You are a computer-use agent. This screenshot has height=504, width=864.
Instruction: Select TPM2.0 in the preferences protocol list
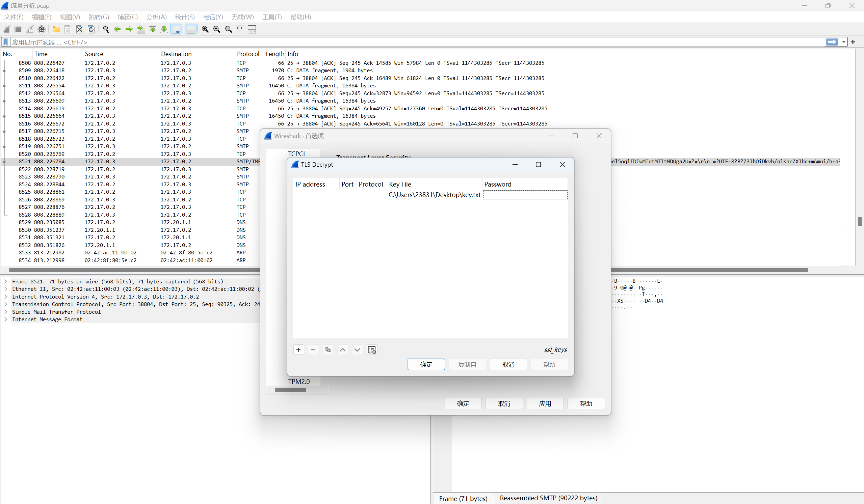(298, 381)
